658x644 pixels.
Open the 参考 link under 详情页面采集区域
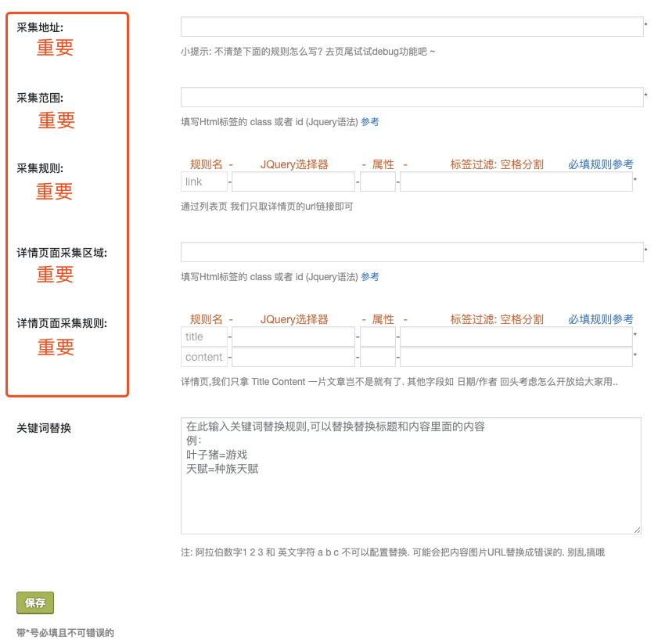click(x=370, y=277)
